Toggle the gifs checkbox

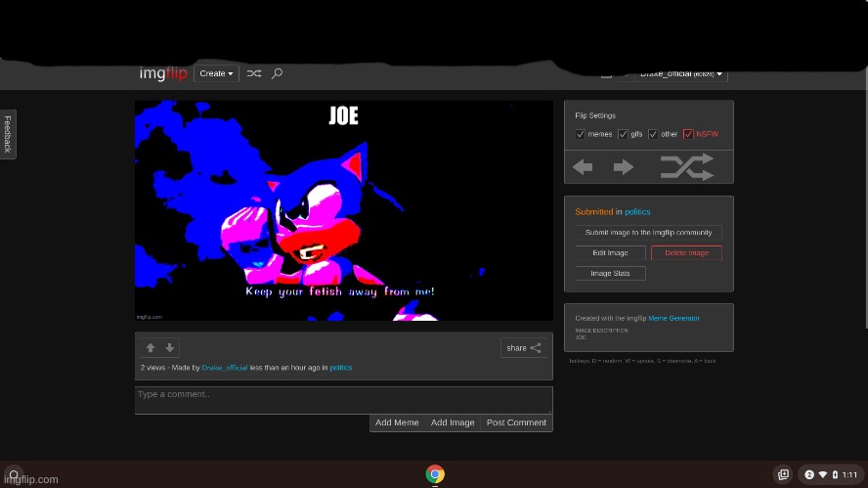click(x=623, y=134)
